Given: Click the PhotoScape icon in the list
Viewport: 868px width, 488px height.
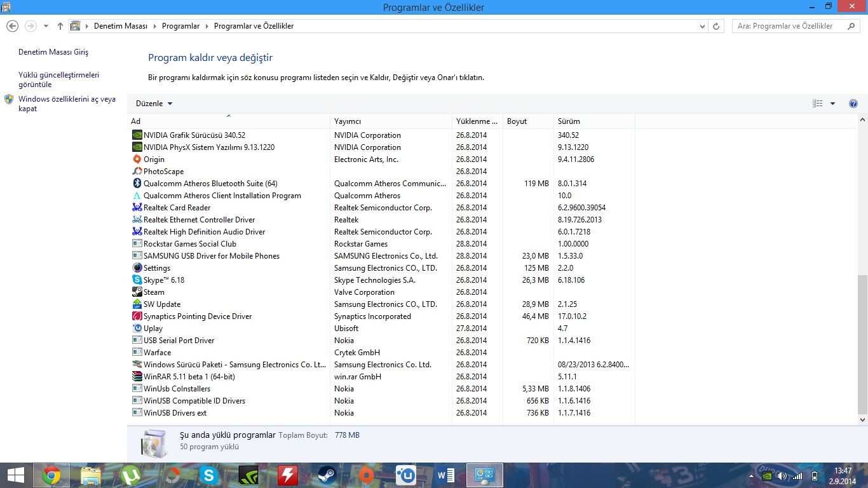Looking at the screenshot, I should (x=137, y=171).
